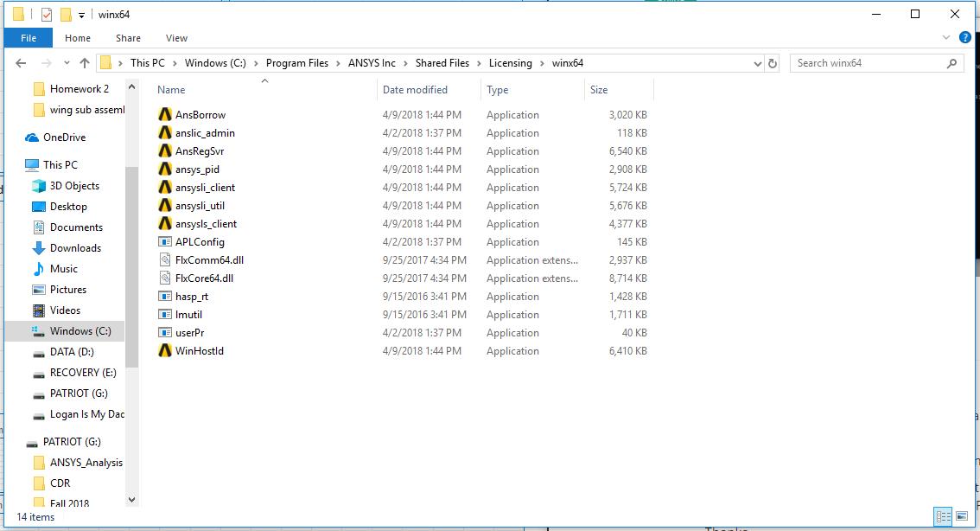Open Documents in navigation pane
This screenshot has width=980, height=531.
76,227
